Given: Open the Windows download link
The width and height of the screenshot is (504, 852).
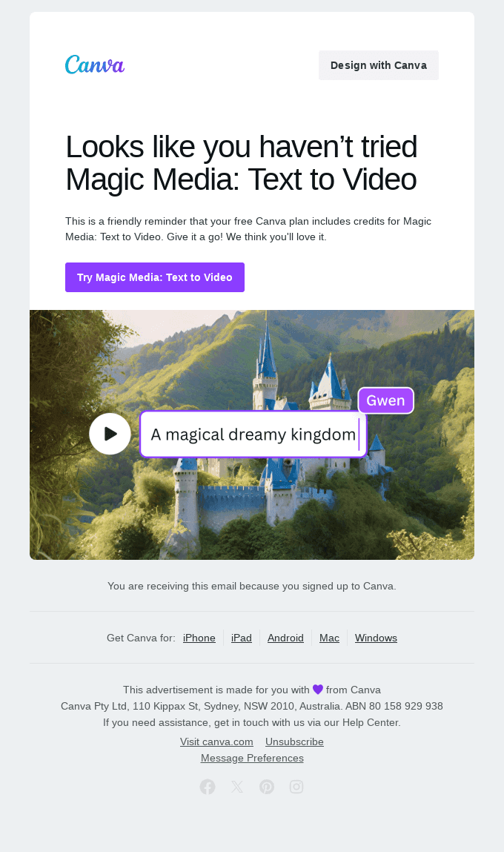Looking at the screenshot, I should (x=377, y=638).
